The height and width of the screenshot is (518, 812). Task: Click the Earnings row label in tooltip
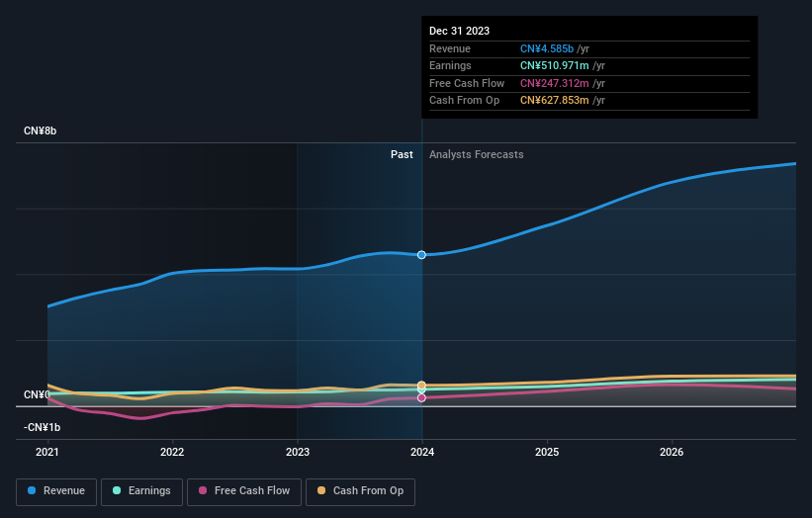click(x=451, y=65)
